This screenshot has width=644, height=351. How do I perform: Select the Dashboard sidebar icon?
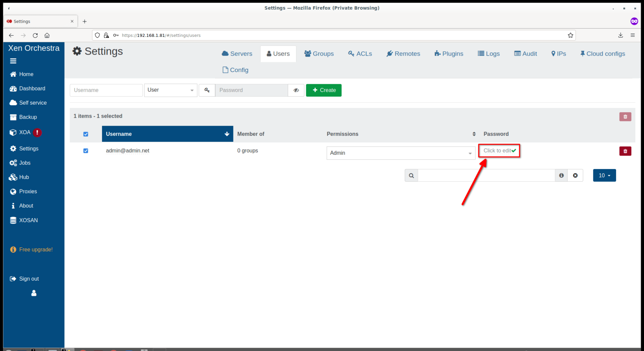click(13, 89)
